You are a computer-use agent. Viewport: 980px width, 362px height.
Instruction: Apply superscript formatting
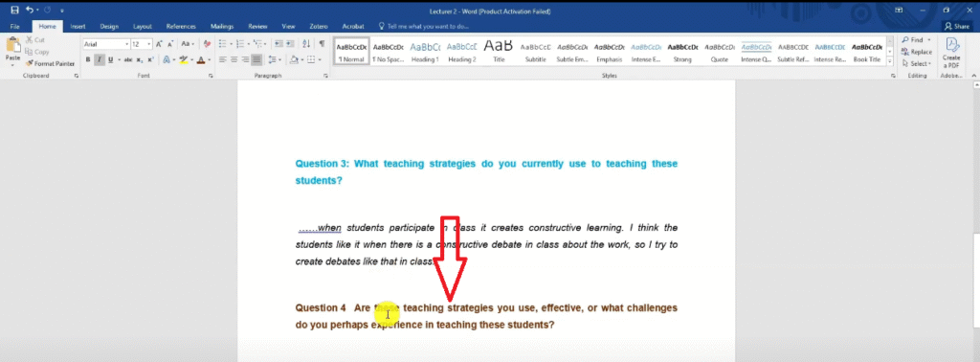click(x=150, y=60)
